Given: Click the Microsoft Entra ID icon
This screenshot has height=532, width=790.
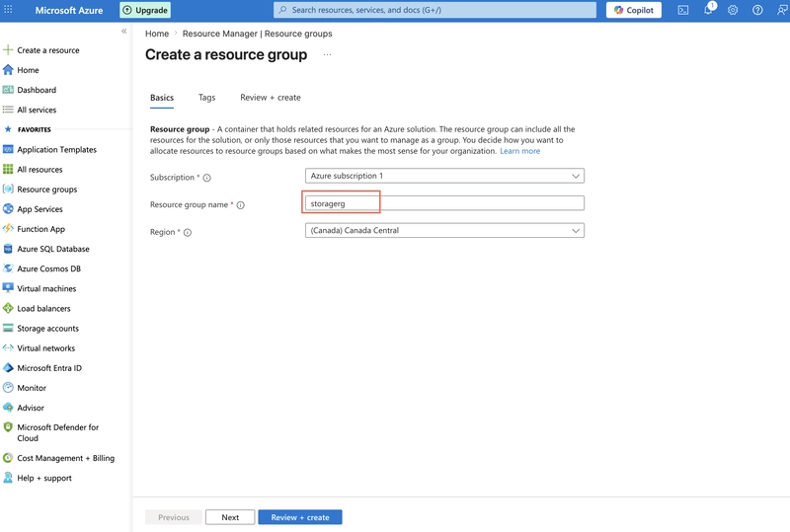Looking at the screenshot, I should [8, 368].
